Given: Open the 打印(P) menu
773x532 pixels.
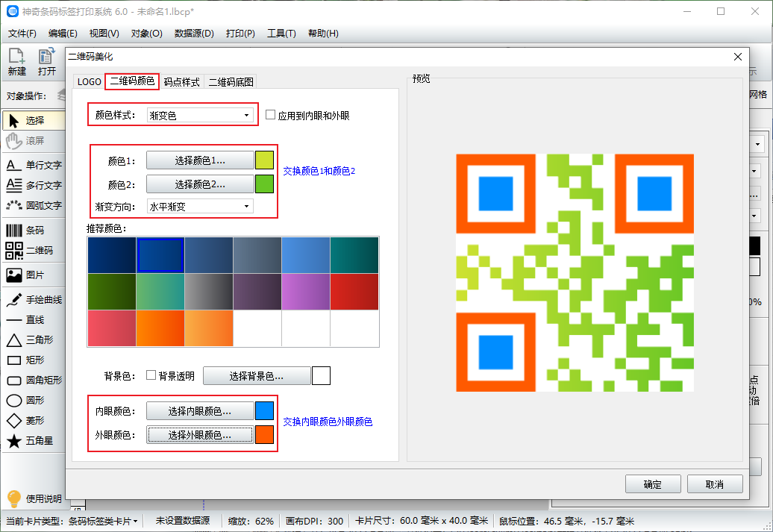Looking at the screenshot, I should (240, 34).
